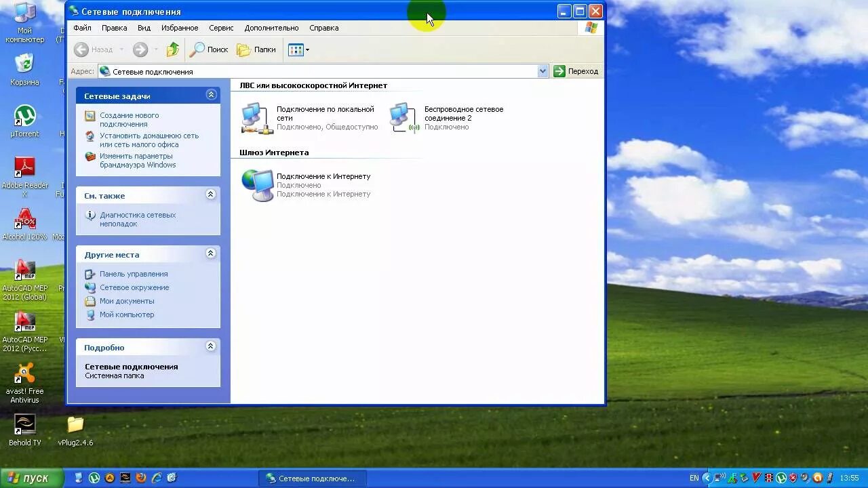Select the avast! Free Antivirus desktop icon

tap(24, 383)
